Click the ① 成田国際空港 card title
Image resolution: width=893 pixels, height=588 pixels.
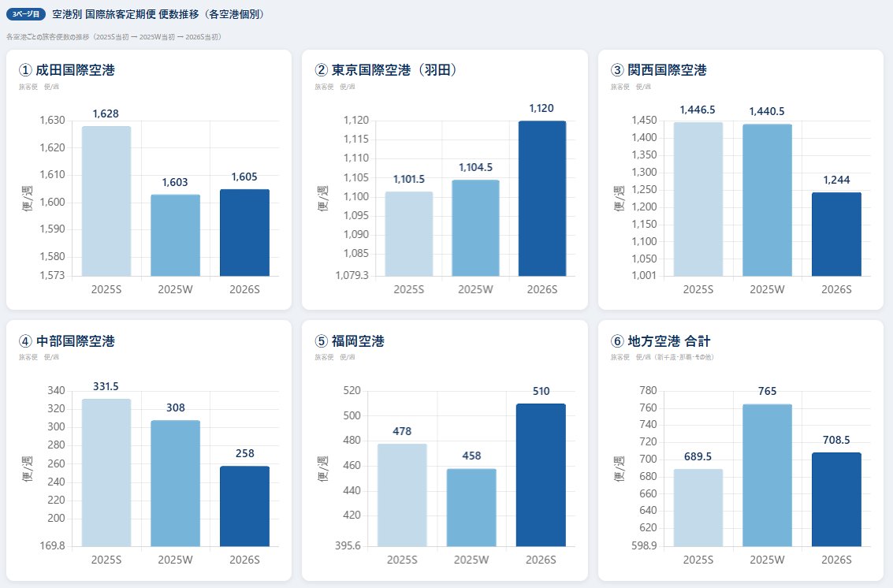pyautogui.click(x=67, y=70)
